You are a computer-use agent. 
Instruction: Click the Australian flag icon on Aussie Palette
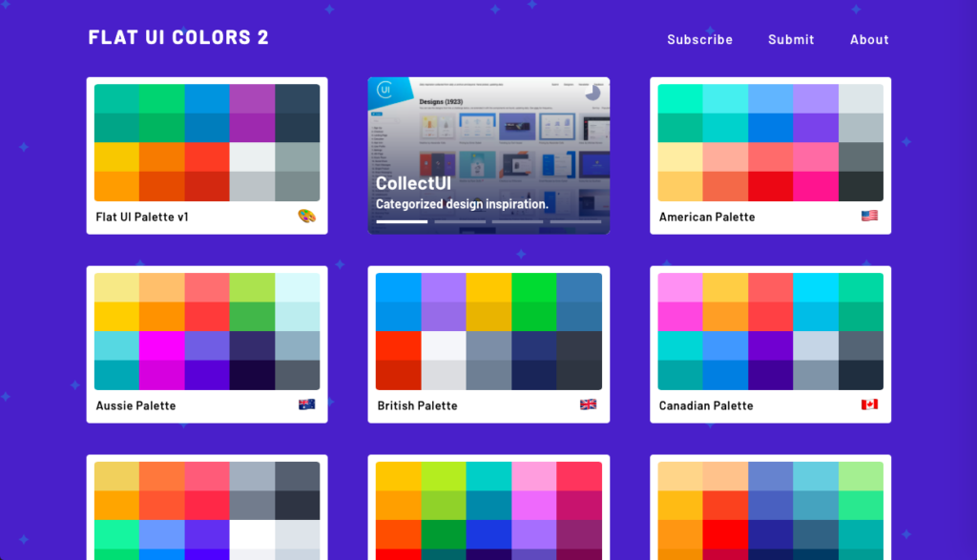[x=306, y=405]
